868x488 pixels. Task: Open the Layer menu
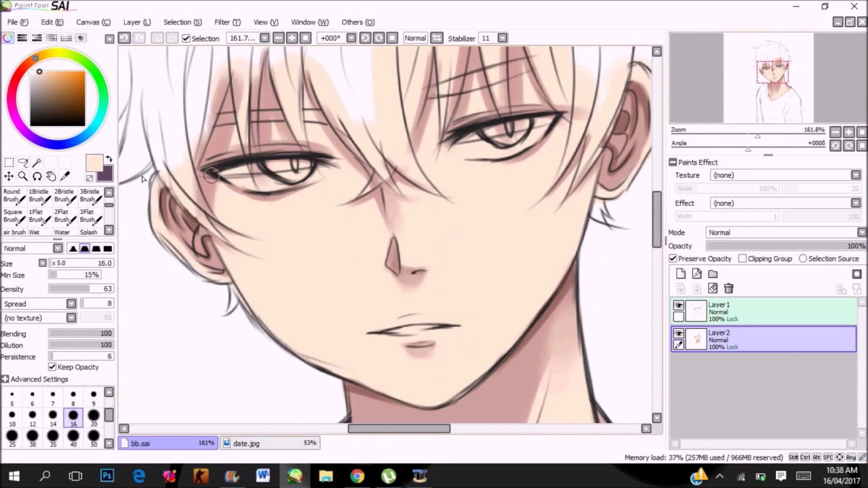click(137, 22)
